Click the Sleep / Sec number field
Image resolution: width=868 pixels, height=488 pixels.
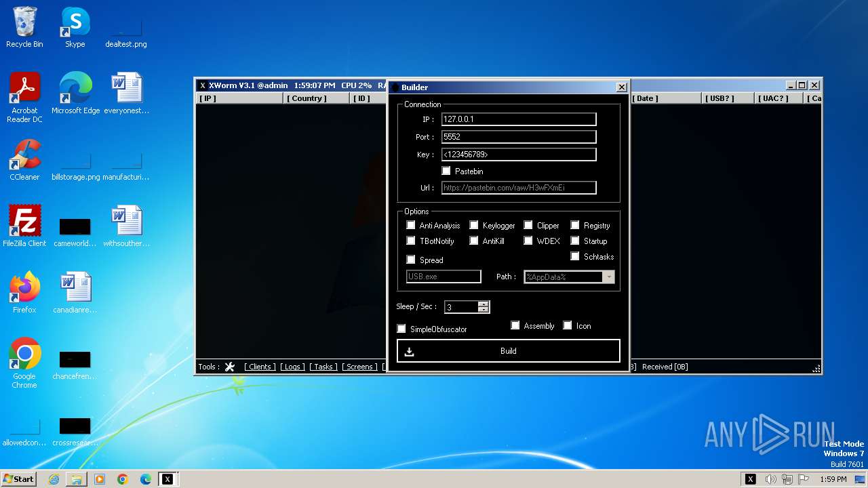[x=462, y=307]
